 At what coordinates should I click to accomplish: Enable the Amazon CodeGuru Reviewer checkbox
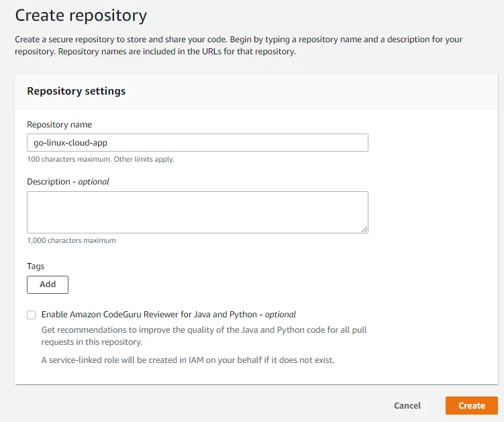coord(32,315)
